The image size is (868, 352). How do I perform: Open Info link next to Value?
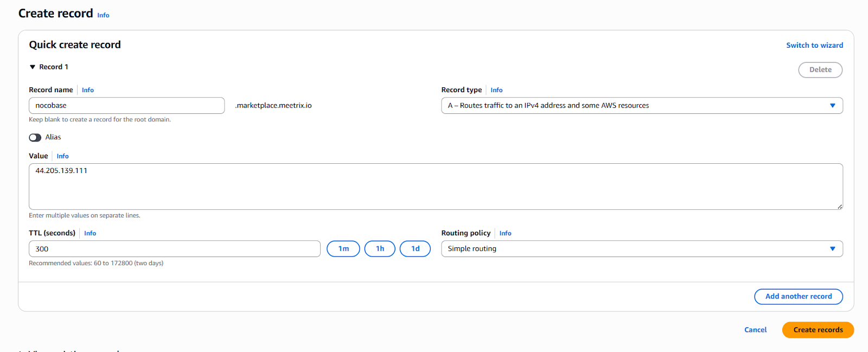(x=63, y=156)
